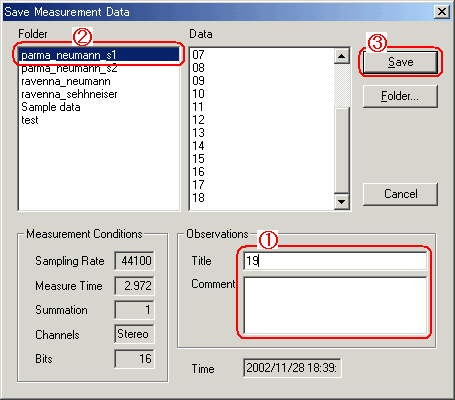
Task: Choose the ravenna_neumann folder
Action: pos(99,81)
